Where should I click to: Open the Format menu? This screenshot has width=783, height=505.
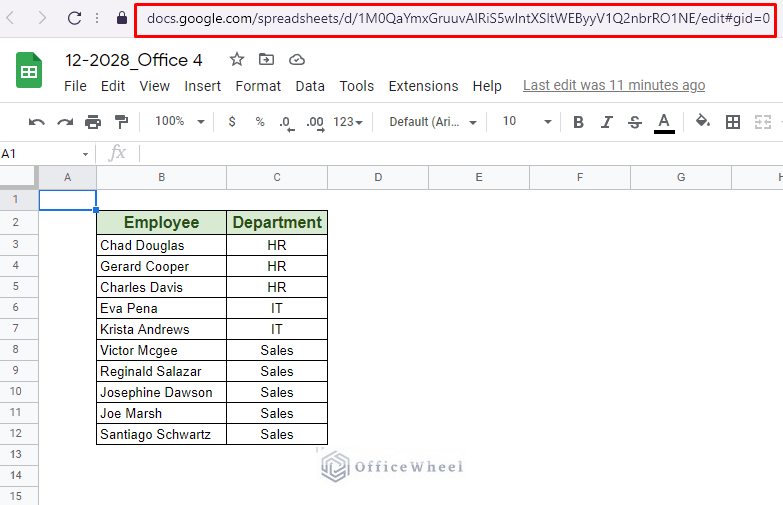click(x=258, y=86)
